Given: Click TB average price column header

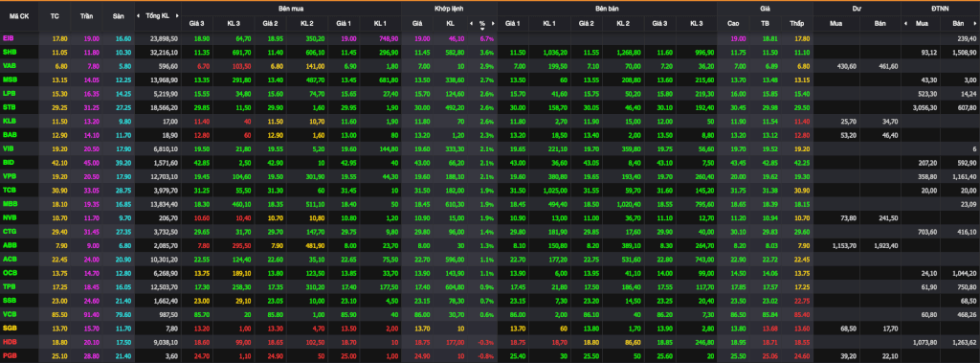Looking at the screenshot, I should pyautogui.click(x=765, y=24).
